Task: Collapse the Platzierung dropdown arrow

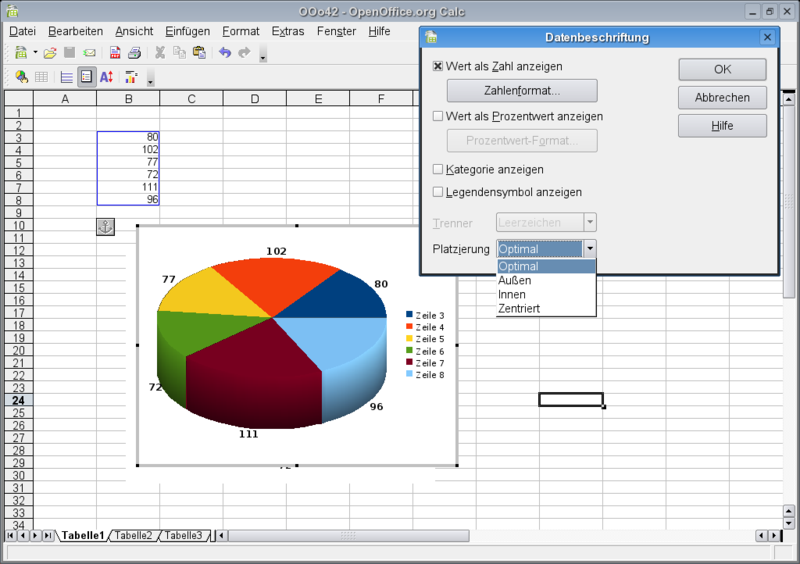Action: (590, 248)
